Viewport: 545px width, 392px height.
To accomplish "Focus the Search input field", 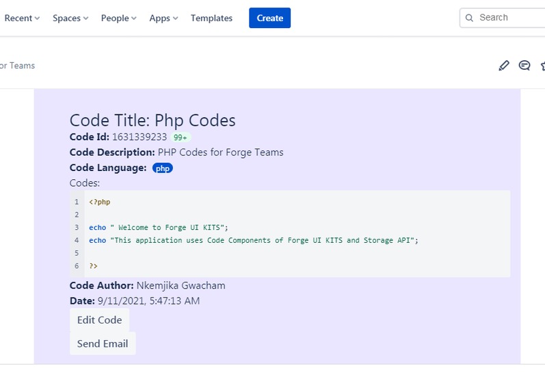I will pos(502,18).
